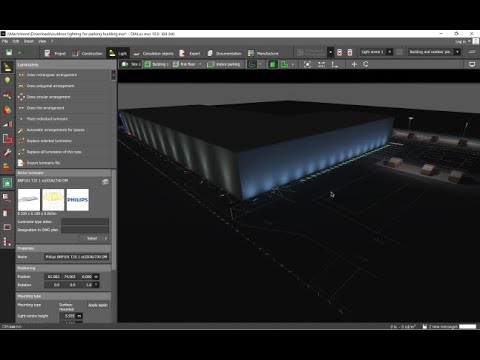Click the zoom-to-fit circle icon

click(307, 64)
